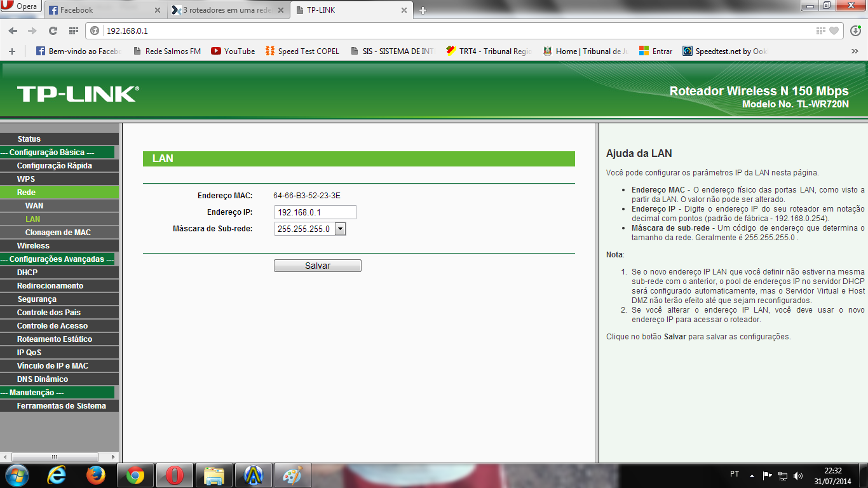Open the Speed Test COPEL bookmark
Viewport: 868px width, 488px height.
(302, 51)
